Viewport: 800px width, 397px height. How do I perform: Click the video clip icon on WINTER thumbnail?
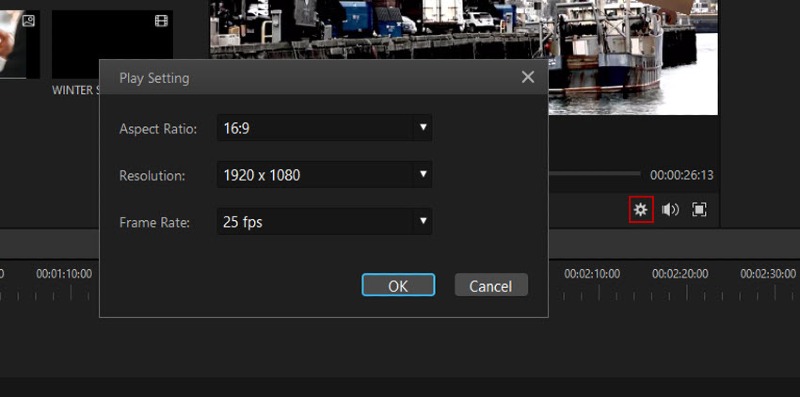coord(161,21)
